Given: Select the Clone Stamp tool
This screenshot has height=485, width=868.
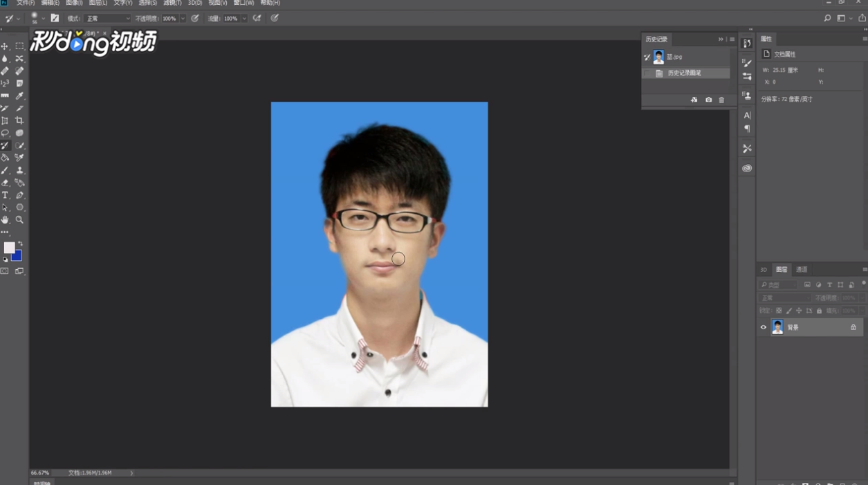Looking at the screenshot, I should click(x=19, y=170).
